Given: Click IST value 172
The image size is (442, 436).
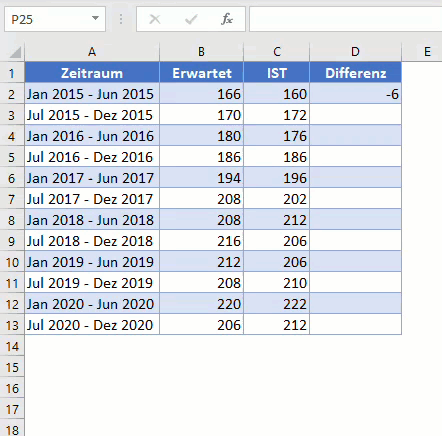Looking at the screenshot, I should click(x=277, y=115).
